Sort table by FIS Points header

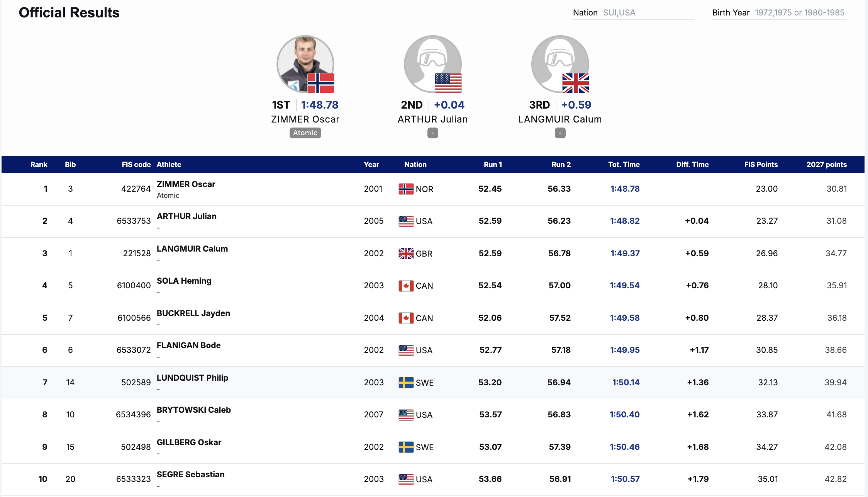coord(761,165)
